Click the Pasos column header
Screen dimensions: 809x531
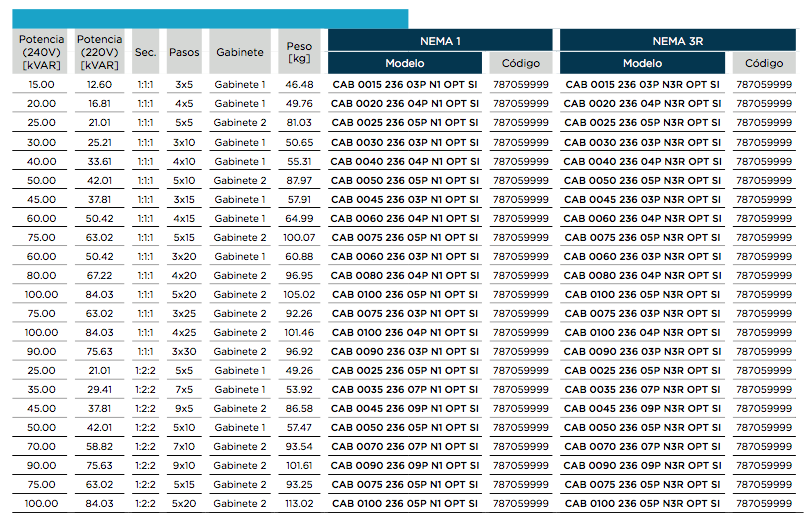(x=184, y=52)
